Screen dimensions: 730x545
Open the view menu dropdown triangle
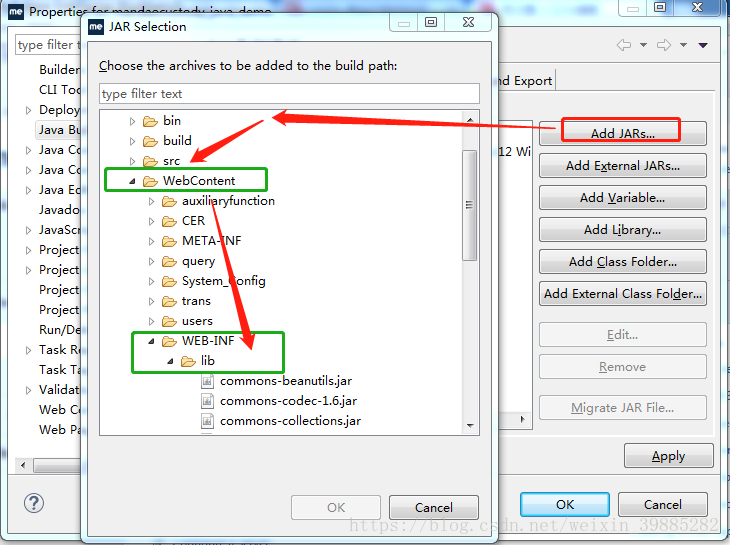(703, 45)
